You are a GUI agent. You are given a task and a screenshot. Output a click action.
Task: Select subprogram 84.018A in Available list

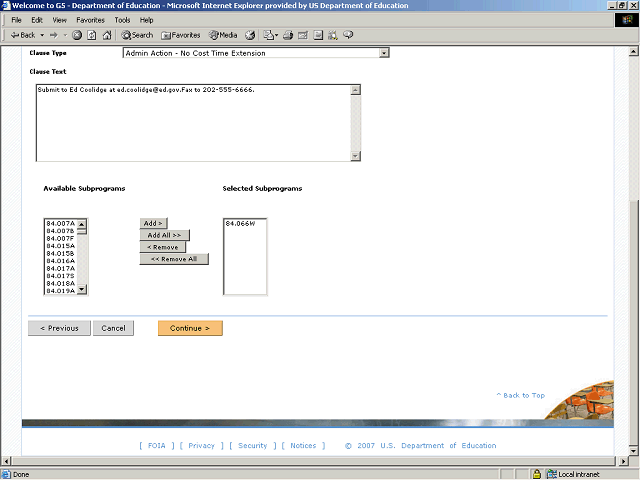[x=60, y=283]
